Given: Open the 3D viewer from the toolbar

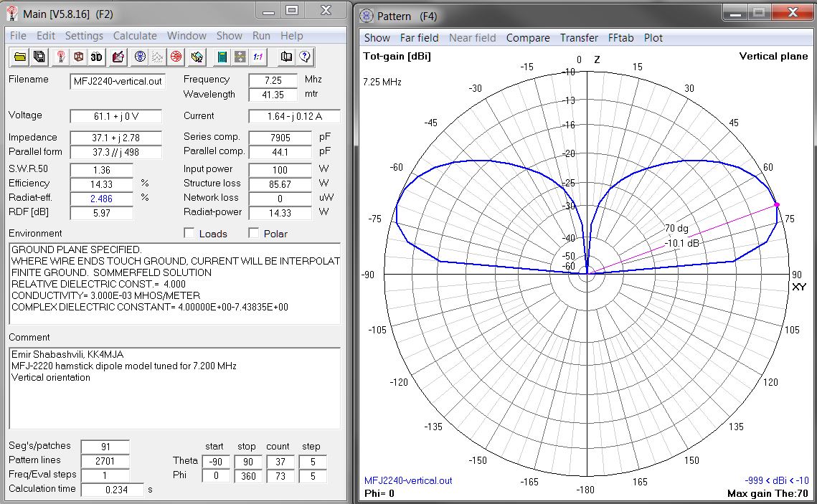Looking at the screenshot, I should pos(95,57).
